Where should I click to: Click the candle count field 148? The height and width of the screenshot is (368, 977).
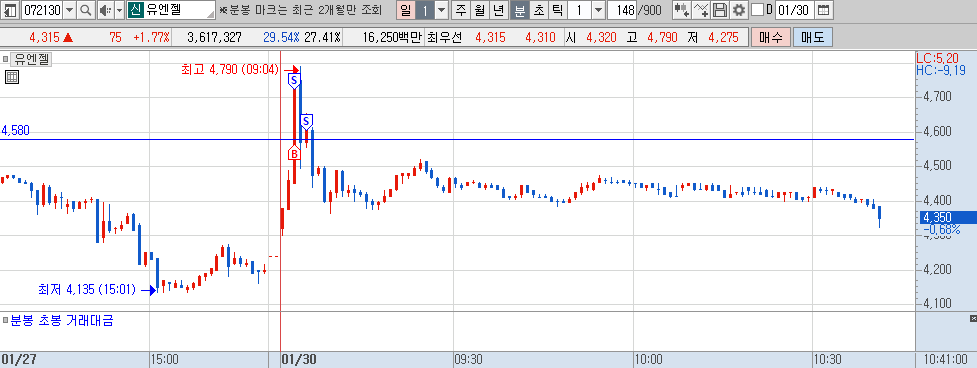(x=621, y=10)
